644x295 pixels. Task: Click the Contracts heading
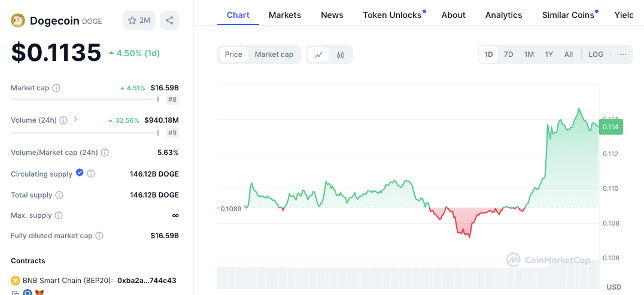28,260
